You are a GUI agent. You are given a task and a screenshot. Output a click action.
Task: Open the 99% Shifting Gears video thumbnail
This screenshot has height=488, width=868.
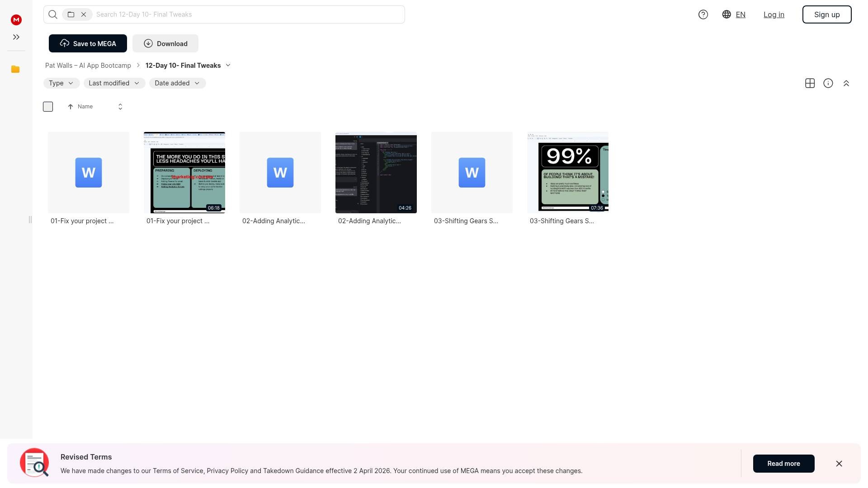[567, 172]
